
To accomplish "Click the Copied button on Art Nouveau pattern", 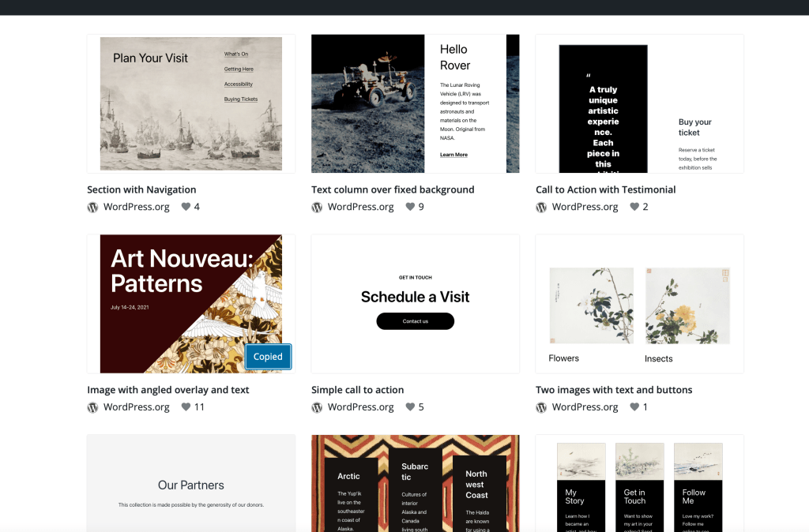I will (x=269, y=357).
